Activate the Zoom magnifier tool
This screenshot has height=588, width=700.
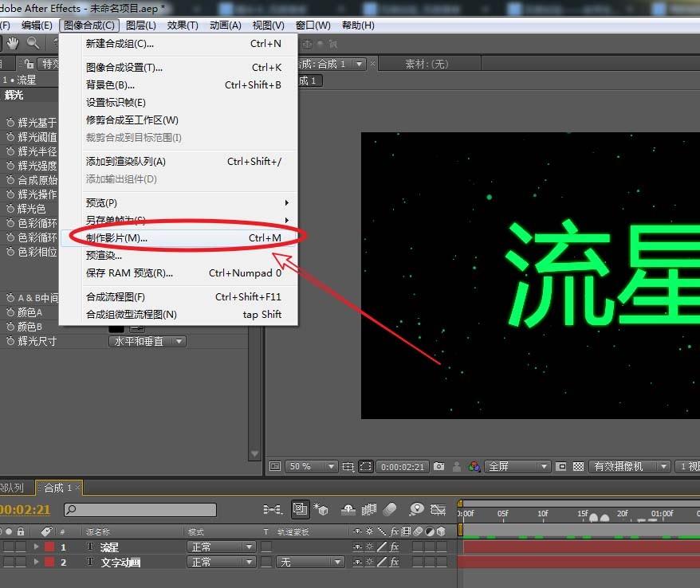pos(33,41)
